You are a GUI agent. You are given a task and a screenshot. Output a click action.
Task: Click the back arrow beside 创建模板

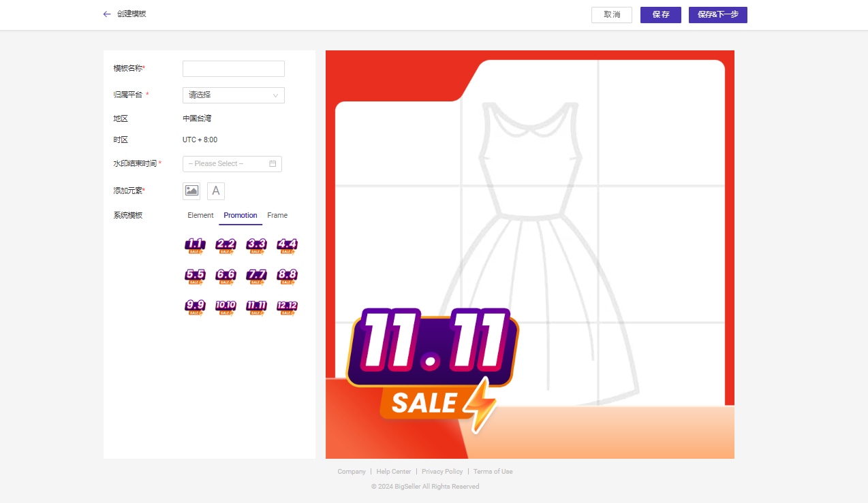click(x=107, y=14)
